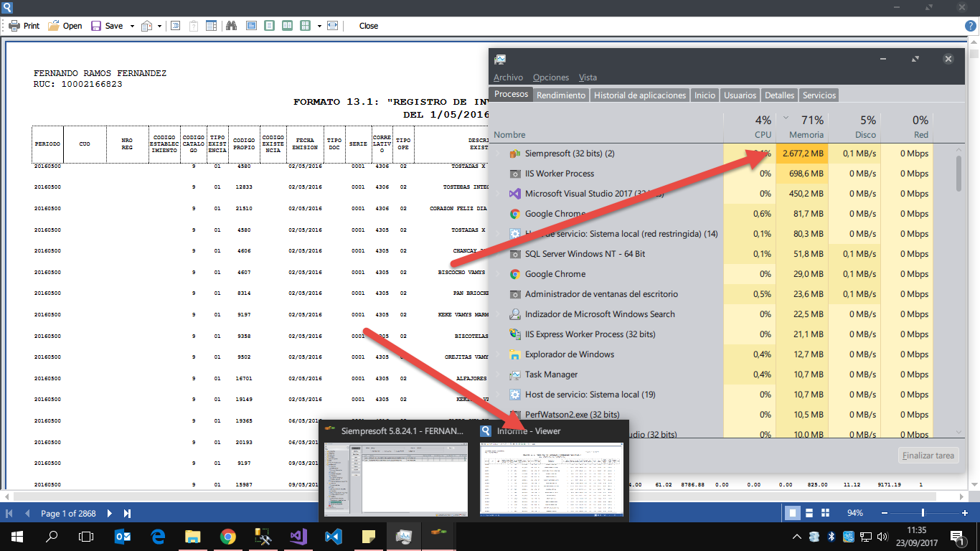Open Sticky Notes taskbar icon
The image size is (980, 551).
click(x=368, y=536)
